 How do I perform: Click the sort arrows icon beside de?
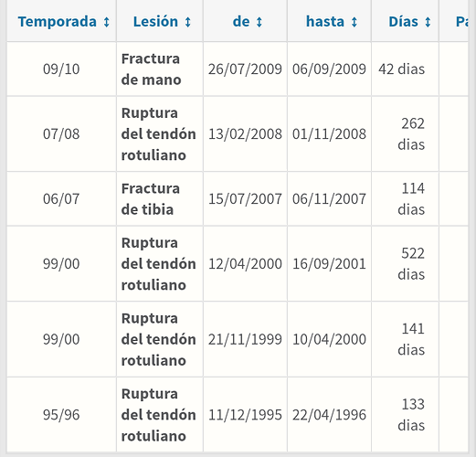click(259, 22)
